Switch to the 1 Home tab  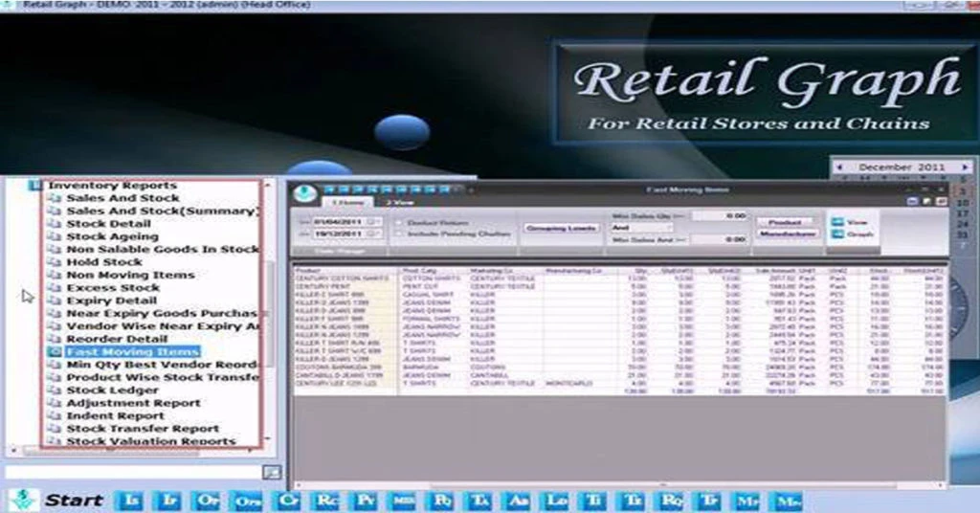pyautogui.click(x=347, y=203)
